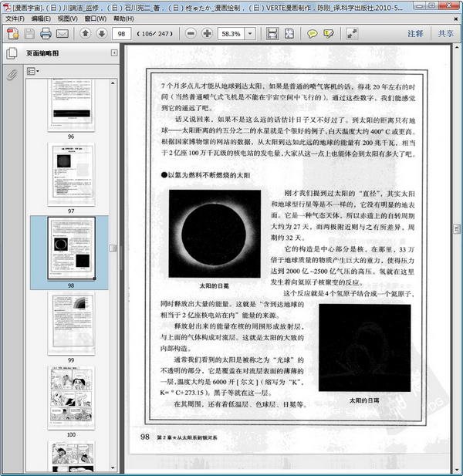Click the Adobe PDF icon in title bar
Image resolution: width=463 pixels, height=476 pixels.
click(7, 7)
